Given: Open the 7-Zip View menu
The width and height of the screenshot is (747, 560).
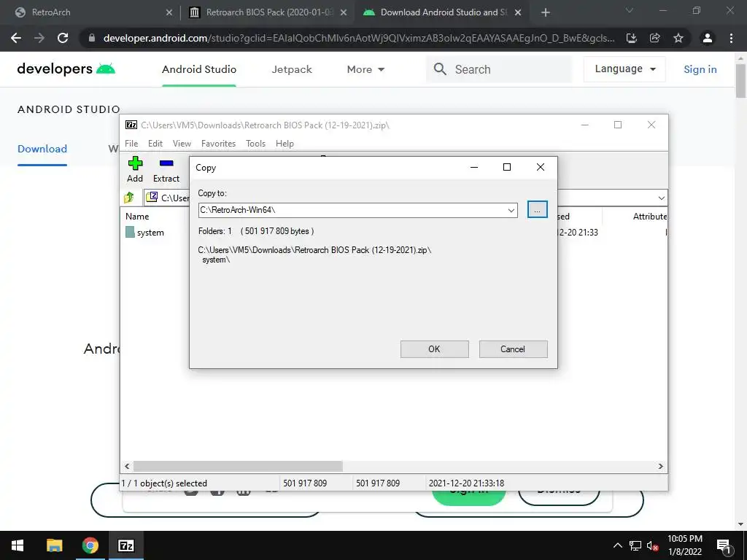Looking at the screenshot, I should (x=182, y=144).
